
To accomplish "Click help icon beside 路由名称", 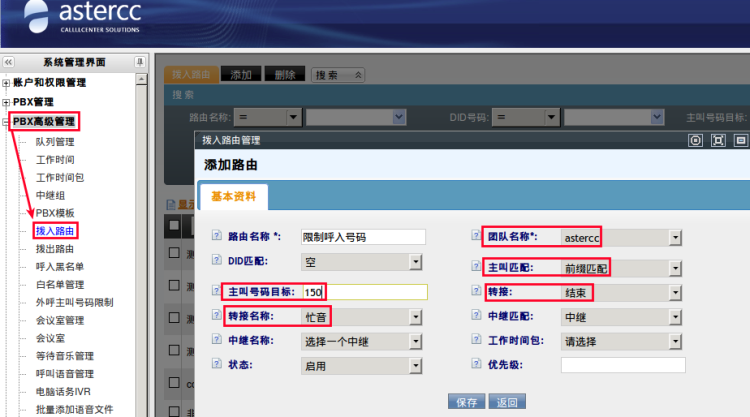I will (217, 235).
